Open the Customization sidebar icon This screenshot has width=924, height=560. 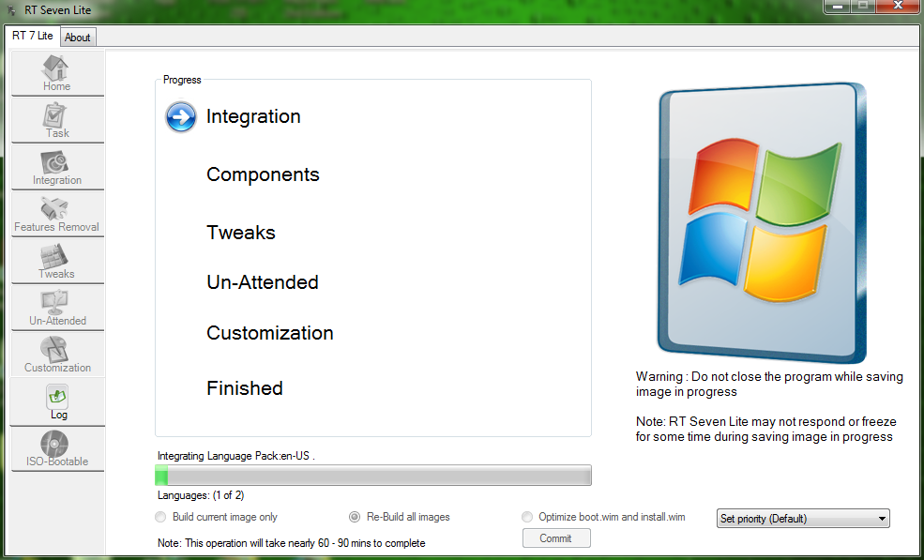coord(57,355)
